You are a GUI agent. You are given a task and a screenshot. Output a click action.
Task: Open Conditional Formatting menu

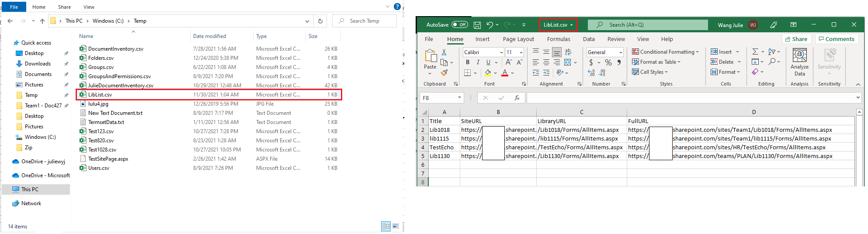pos(665,52)
